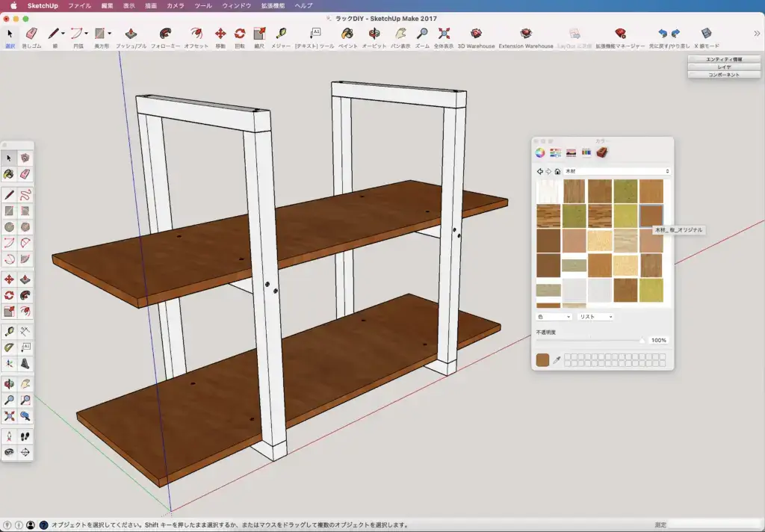
Task: Expand the 円弧 arc tool dropdown arrow
Action: pyautogui.click(x=87, y=34)
